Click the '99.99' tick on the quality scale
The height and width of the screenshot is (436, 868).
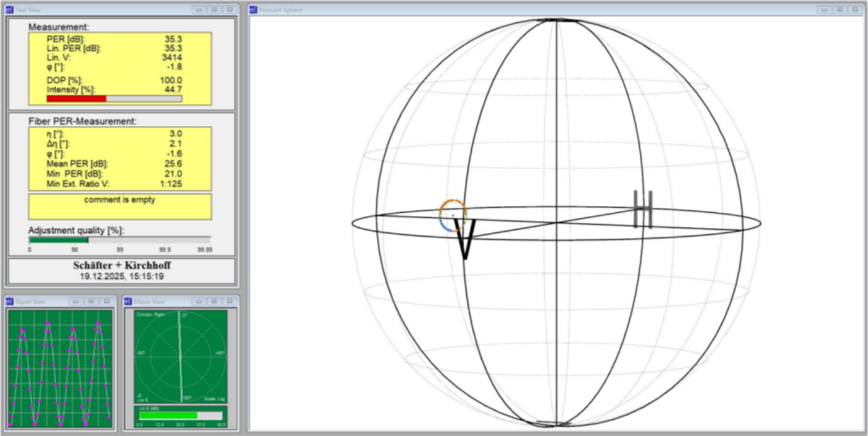pyautogui.click(x=205, y=250)
